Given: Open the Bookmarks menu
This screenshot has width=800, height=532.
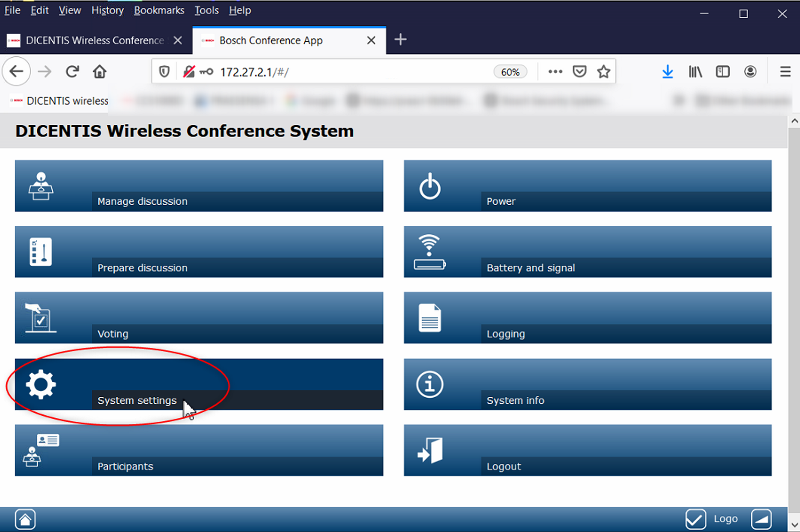Looking at the screenshot, I should point(159,11).
